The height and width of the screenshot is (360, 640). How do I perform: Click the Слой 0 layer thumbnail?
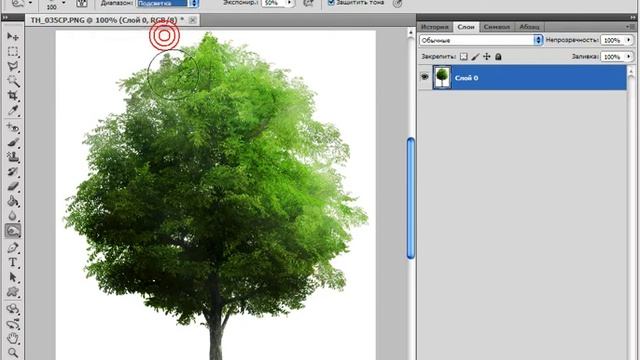tap(442, 77)
